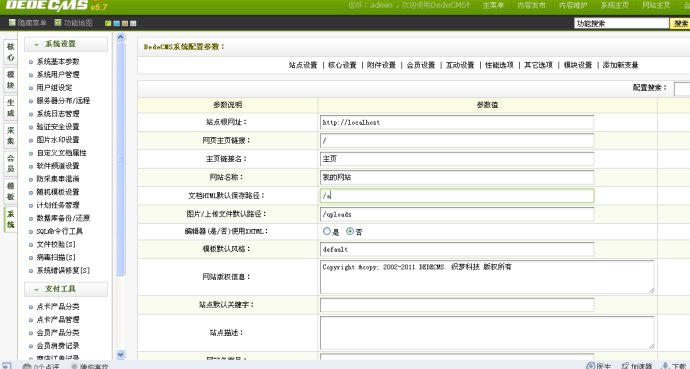The height and width of the screenshot is (369, 690).
Task: Open 计划任务管理 in the sidebar
Action: (58, 205)
